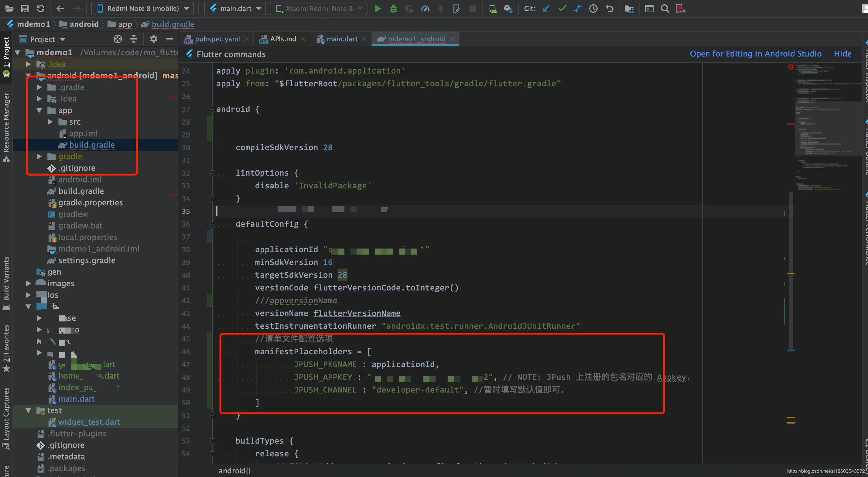This screenshot has height=477, width=868.
Task: Show Git history clock icon
Action: click(x=593, y=9)
